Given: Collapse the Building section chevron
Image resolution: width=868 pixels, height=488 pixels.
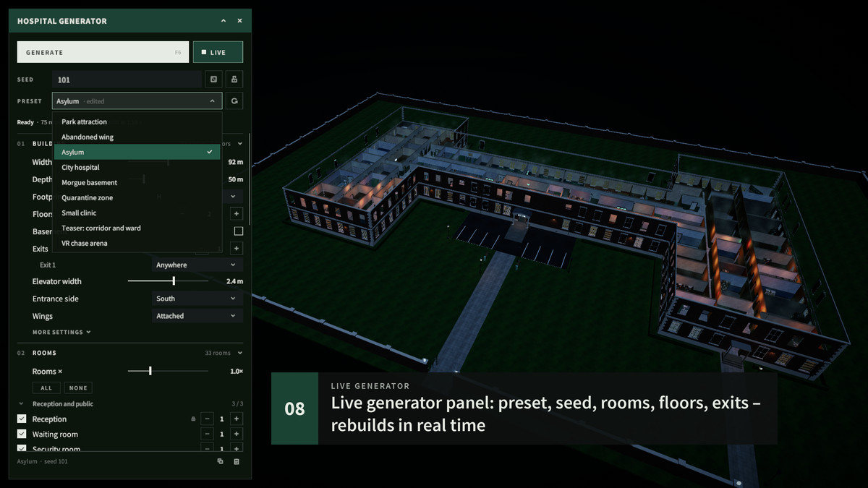Looking at the screenshot, I should 240,144.
